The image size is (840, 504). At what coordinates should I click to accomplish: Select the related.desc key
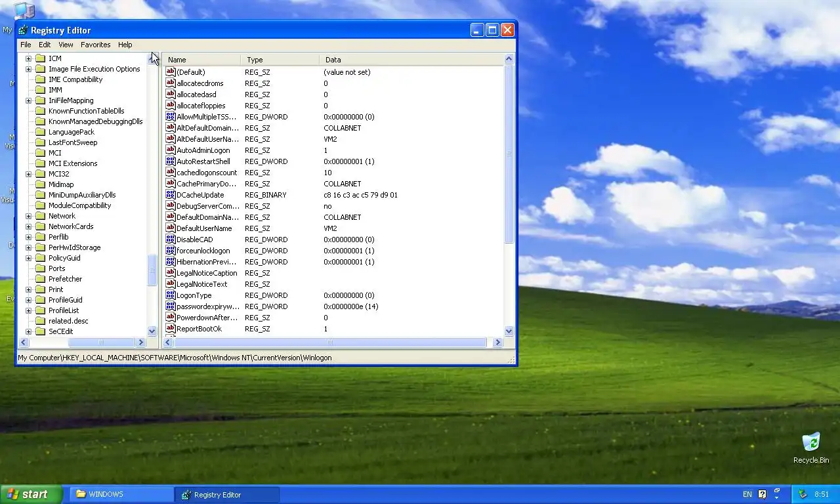(x=68, y=321)
